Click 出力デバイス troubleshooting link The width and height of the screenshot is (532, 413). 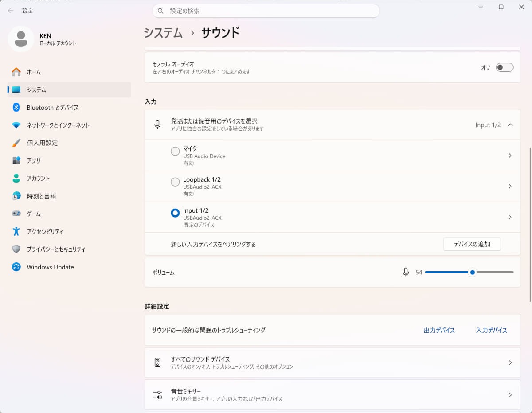point(439,330)
